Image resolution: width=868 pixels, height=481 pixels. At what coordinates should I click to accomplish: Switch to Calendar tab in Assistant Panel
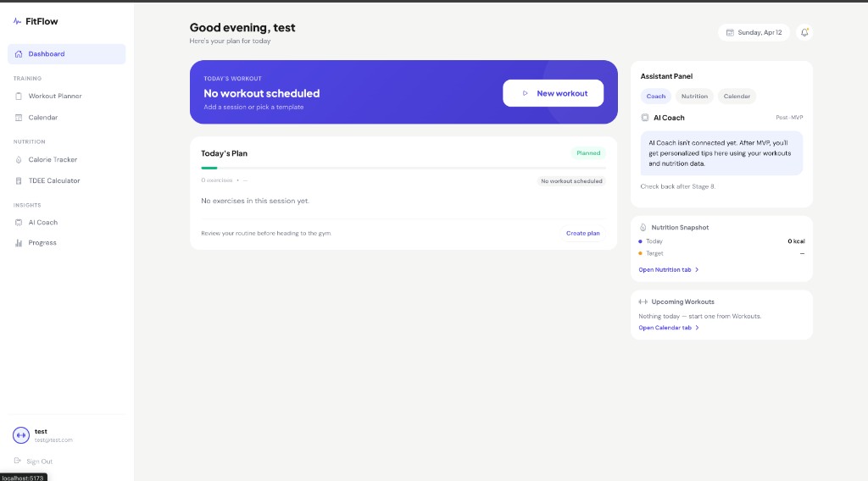pos(737,97)
